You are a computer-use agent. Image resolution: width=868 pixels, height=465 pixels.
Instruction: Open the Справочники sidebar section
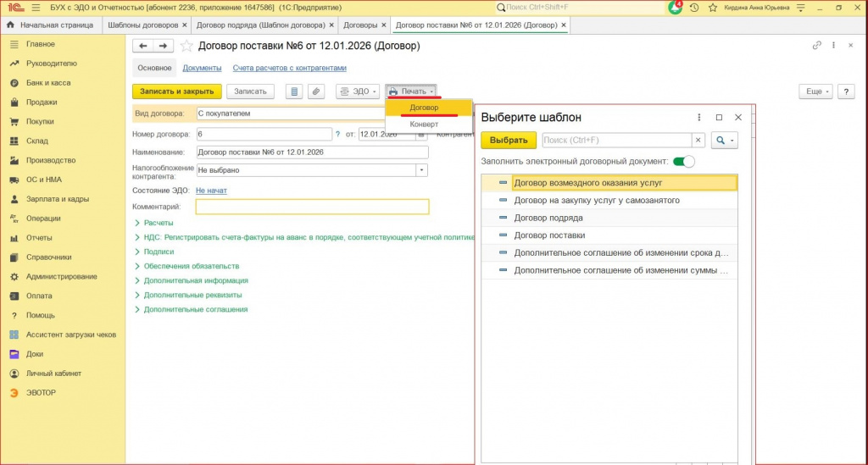48,257
